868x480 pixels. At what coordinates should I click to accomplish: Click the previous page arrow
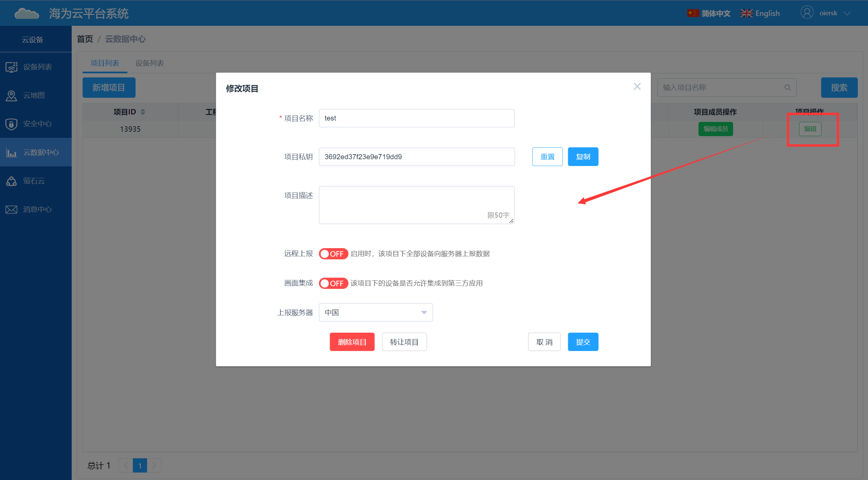click(x=126, y=465)
